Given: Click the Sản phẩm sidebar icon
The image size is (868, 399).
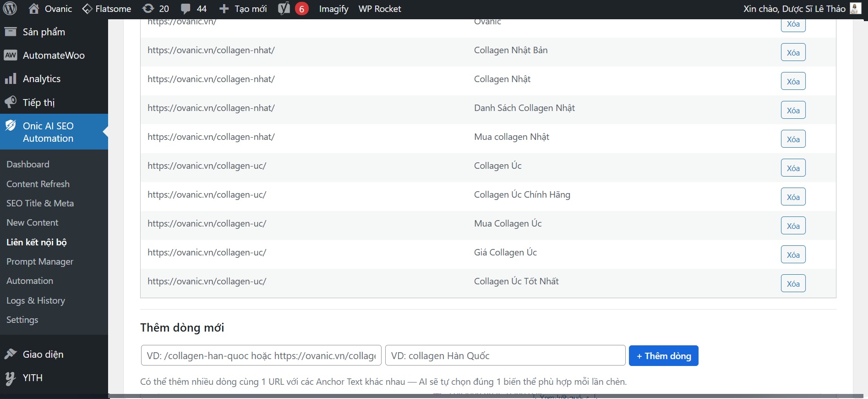Looking at the screenshot, I should coord(11,32).
